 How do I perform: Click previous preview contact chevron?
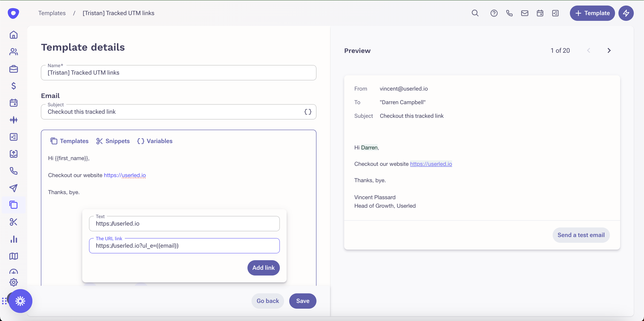point(588,50)
